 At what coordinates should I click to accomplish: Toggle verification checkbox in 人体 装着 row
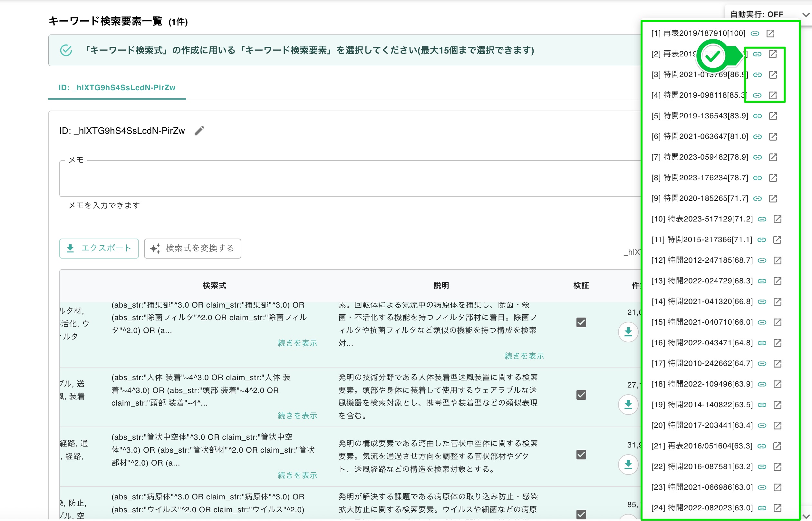pos(581,395)
